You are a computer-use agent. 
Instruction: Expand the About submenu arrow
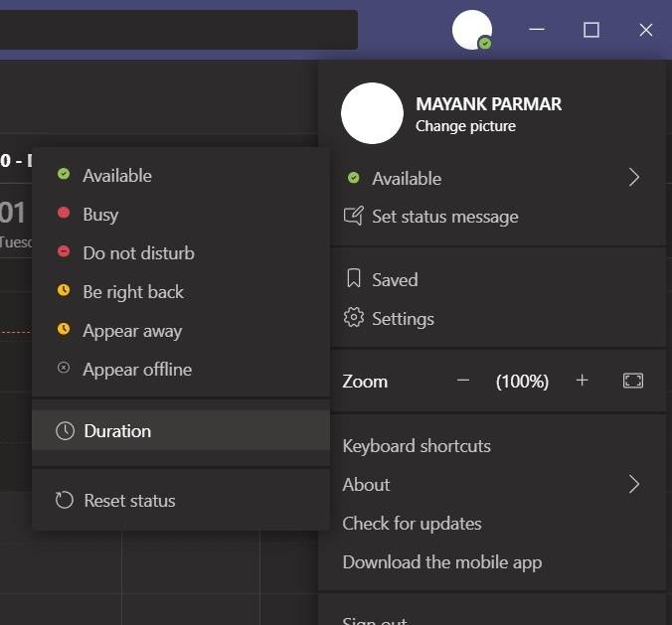pyautogui.click(x=634, y=485)
